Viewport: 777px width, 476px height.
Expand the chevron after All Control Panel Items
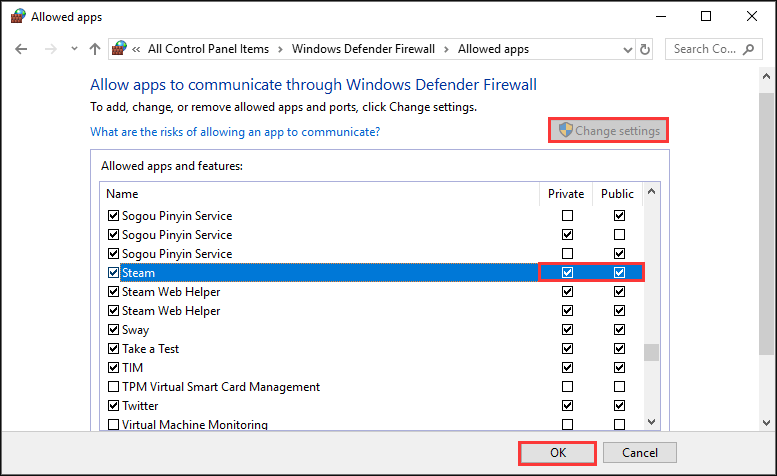[280, 50]
